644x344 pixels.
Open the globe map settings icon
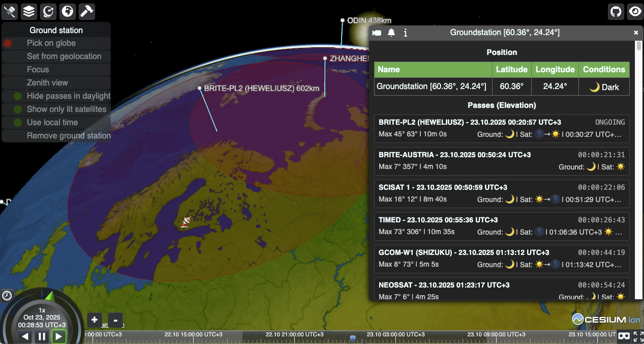click(x=68, y=11)
